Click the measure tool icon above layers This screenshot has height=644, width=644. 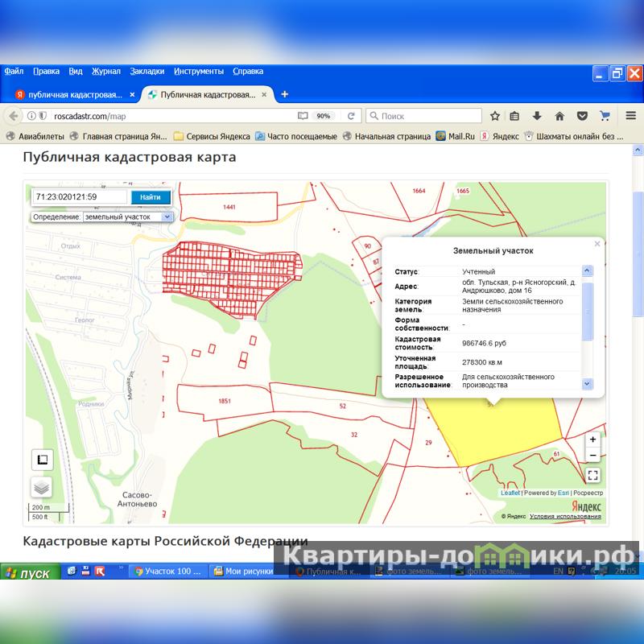pyautogui.click(x=42, y=460)
